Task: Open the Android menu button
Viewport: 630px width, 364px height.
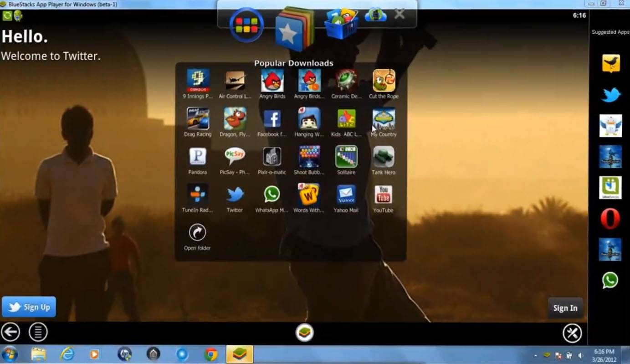Action: [x=38, y=333]
